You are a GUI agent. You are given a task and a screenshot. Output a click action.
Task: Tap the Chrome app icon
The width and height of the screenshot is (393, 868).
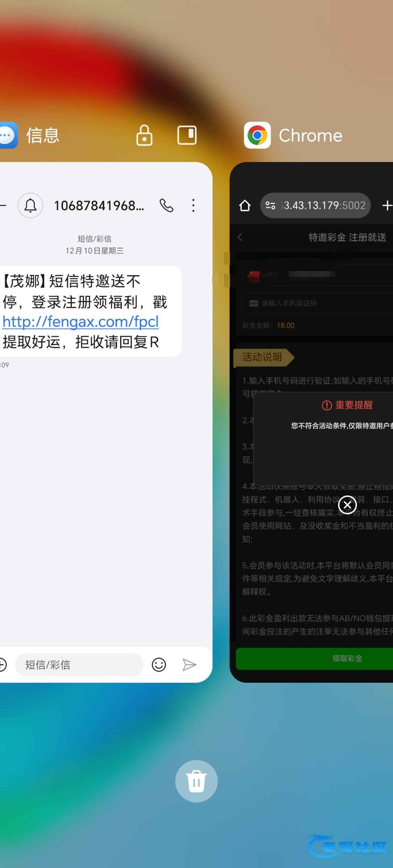[257, 135]
